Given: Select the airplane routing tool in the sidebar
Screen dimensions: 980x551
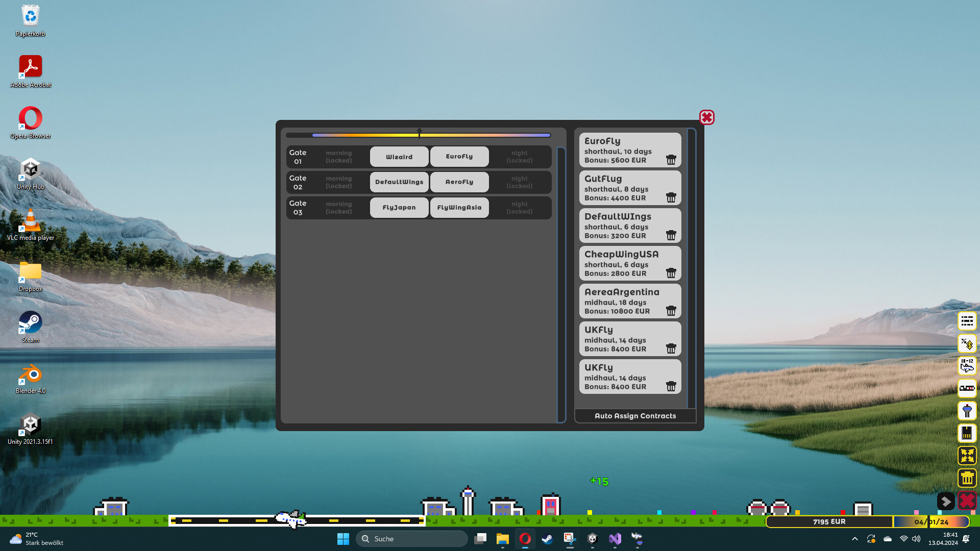Looking at the screenshot, I should coord(967,343).
